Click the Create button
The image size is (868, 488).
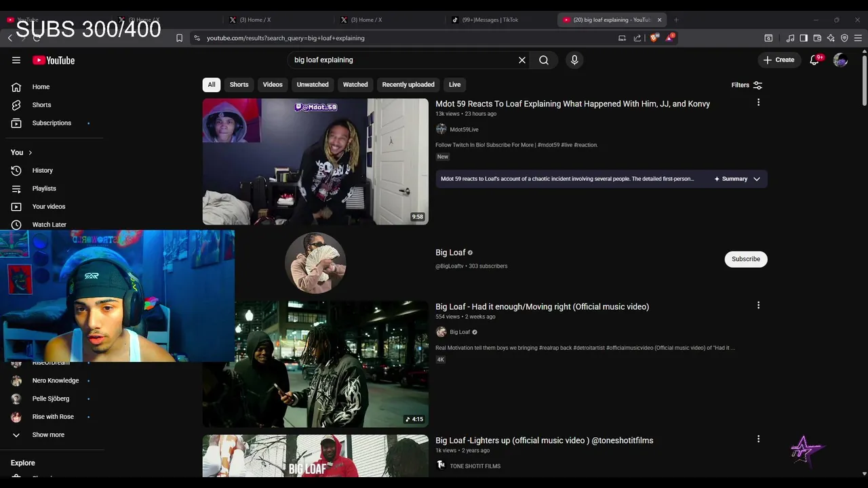pos(778,60)
